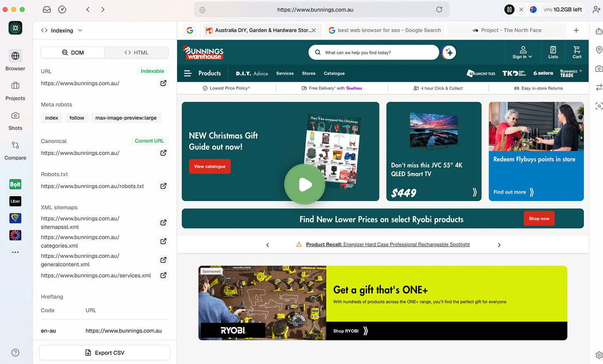Click the Find out more Flybuys link

click(x=514, y=192)
